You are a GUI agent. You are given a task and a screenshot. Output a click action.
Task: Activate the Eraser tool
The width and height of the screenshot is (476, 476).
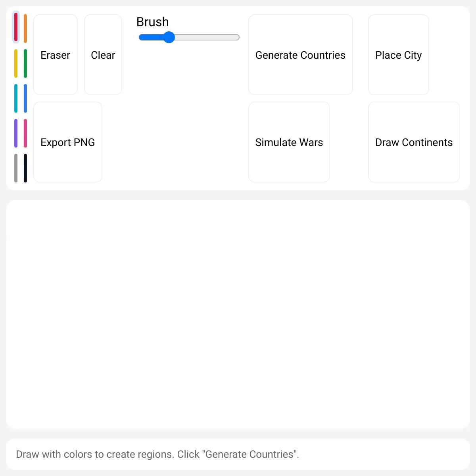click(x=56, y=55)
